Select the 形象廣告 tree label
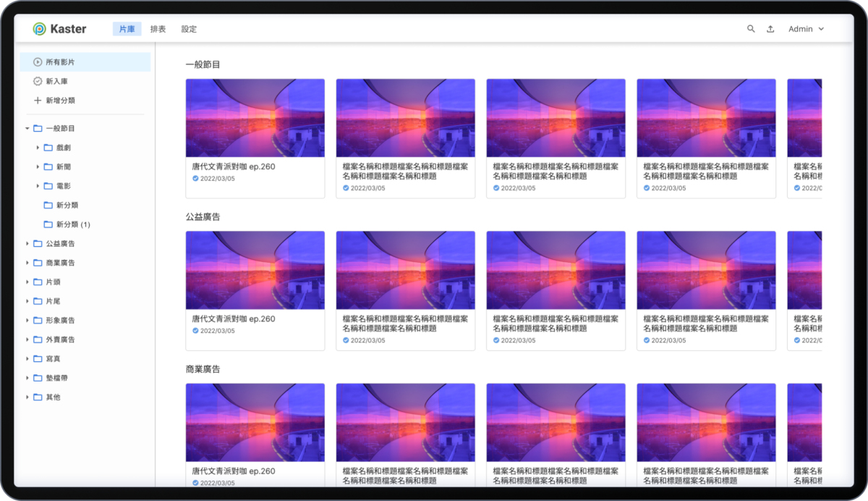The height and width of the screenshot is (501, 868). (x=60, y=320)
